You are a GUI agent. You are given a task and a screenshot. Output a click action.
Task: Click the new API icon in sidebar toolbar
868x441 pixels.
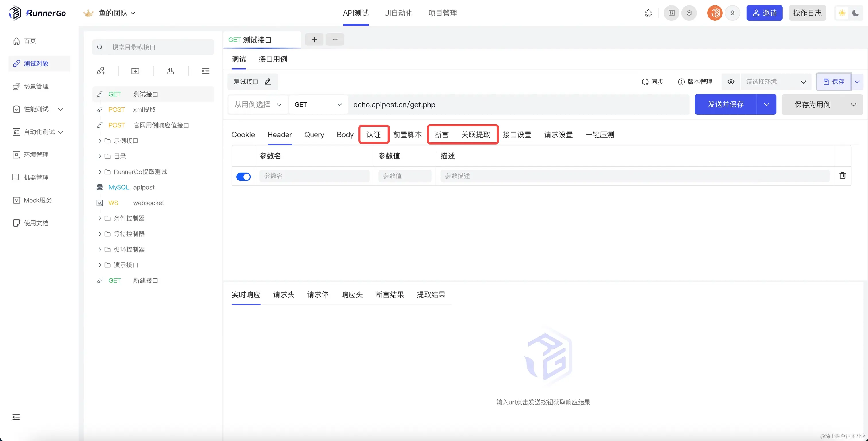click(101, 71)
